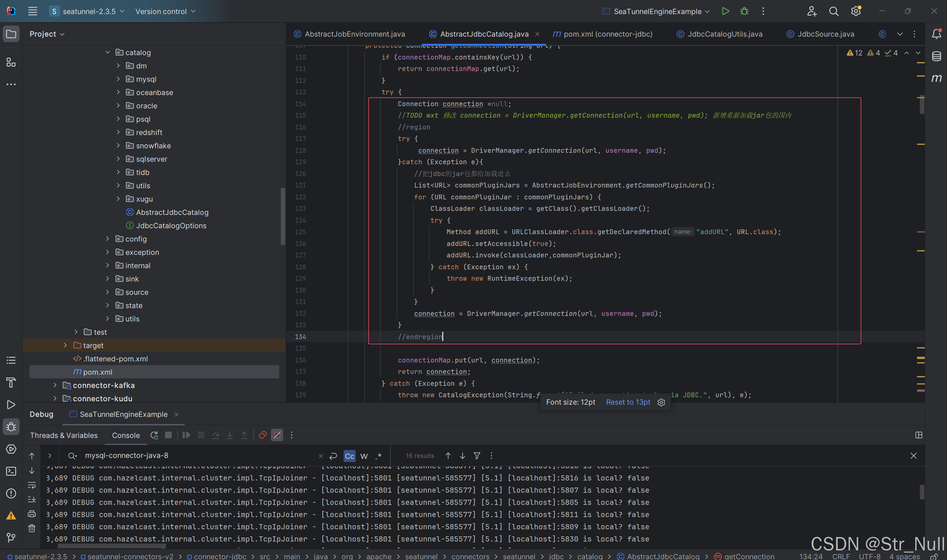Run SeaTunnelEngineExample with the green play icon
The width and height of the screenshot is (947, 560).
[x=725, y=11]
